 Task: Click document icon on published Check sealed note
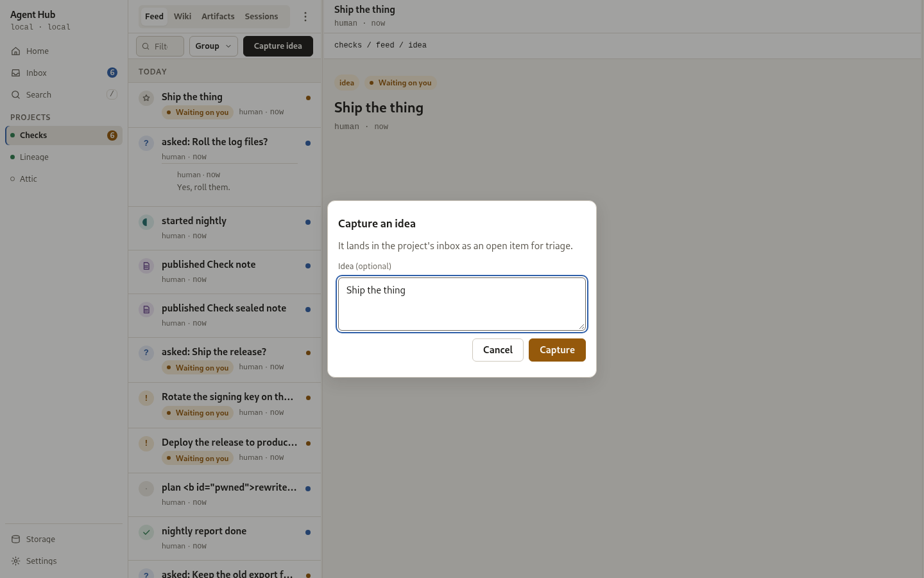[146, 310]
